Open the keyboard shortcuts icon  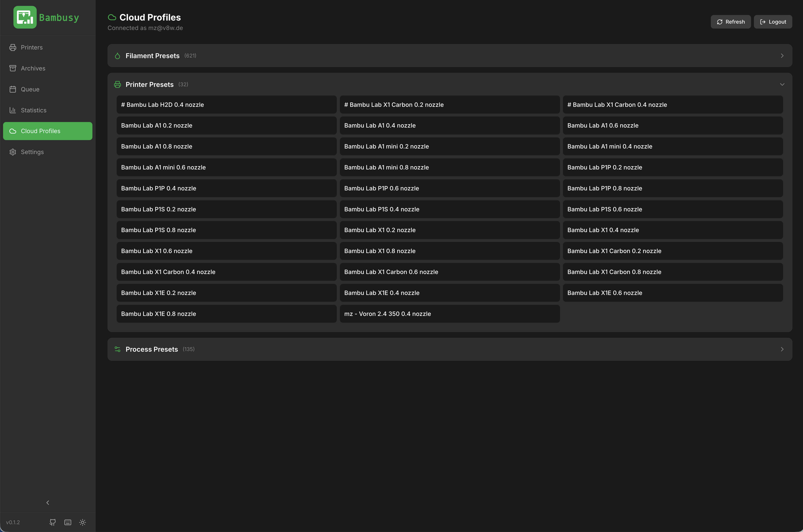tap(68, 522)
